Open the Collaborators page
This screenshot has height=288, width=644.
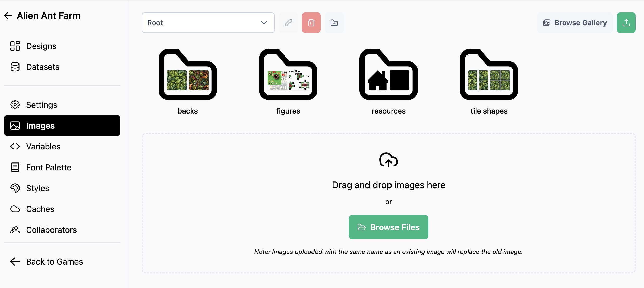coord(51,230)
